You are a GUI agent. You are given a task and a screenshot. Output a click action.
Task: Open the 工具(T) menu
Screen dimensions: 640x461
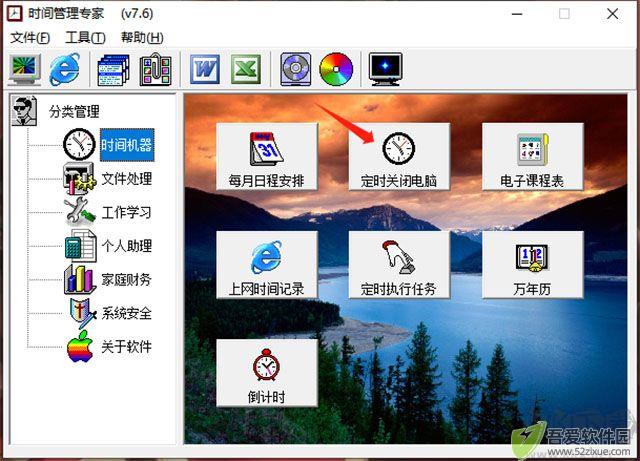pos(85,38)
